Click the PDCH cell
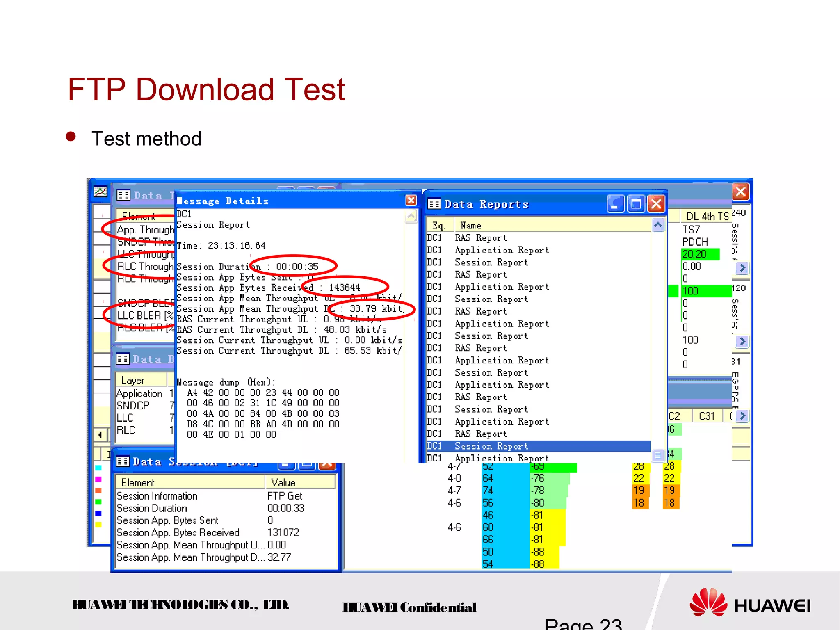The width and height of the screenshot is (840, 630). click(695, 242)
